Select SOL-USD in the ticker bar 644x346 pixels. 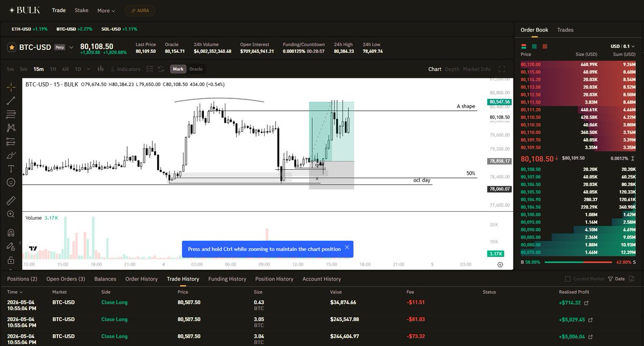120,28
